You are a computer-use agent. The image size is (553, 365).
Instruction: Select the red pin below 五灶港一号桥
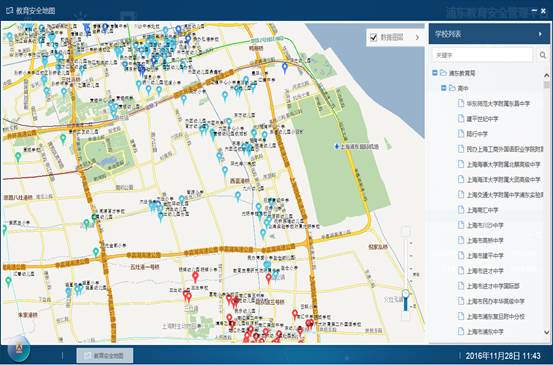[x=195, y=277]
